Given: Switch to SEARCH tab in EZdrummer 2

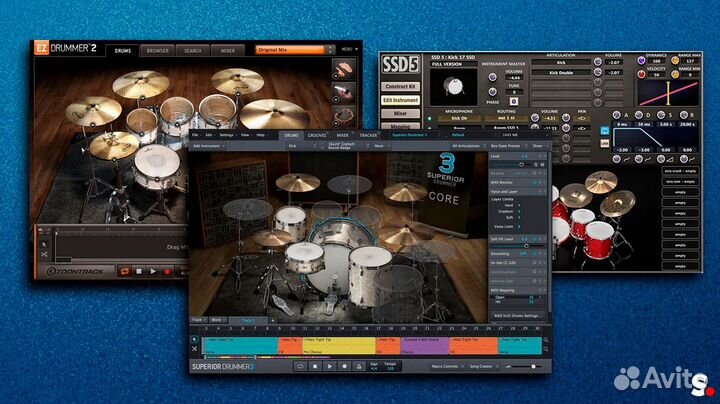Looking at the screenshot, I should [193, 51].
